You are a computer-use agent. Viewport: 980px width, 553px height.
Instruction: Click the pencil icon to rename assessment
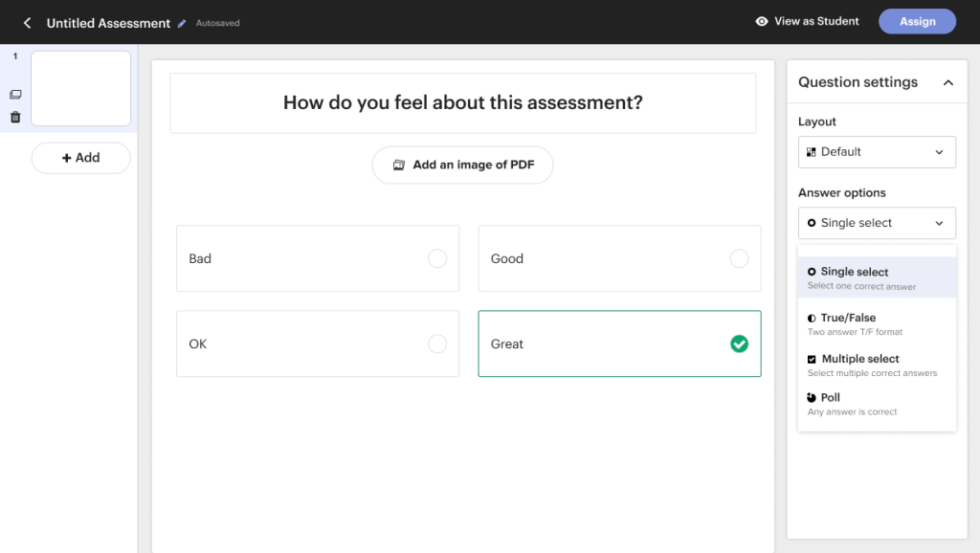pos(182,23)
